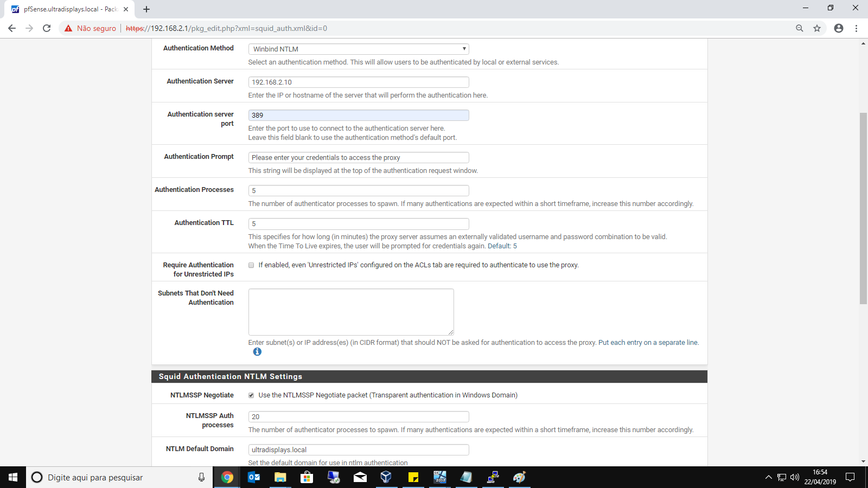Viewport: 868px width, 488px height.
Task: Open a new browser tab
Action: point(146,9)
